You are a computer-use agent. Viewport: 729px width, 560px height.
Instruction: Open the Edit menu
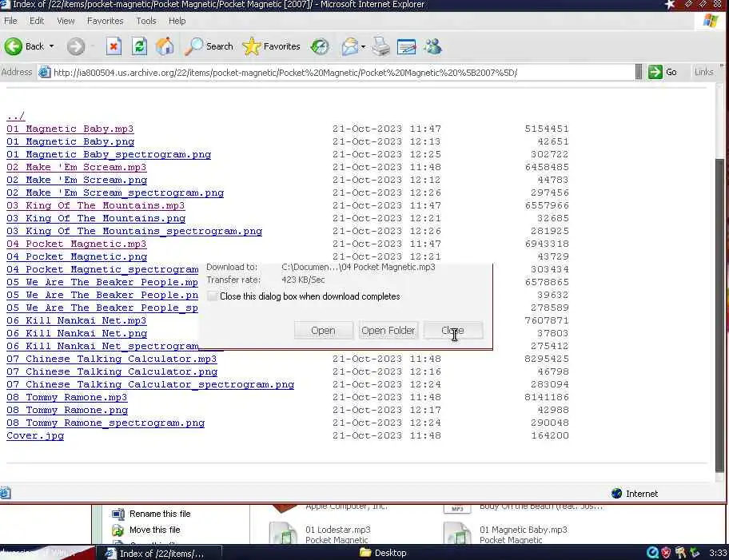click(37, 21)
